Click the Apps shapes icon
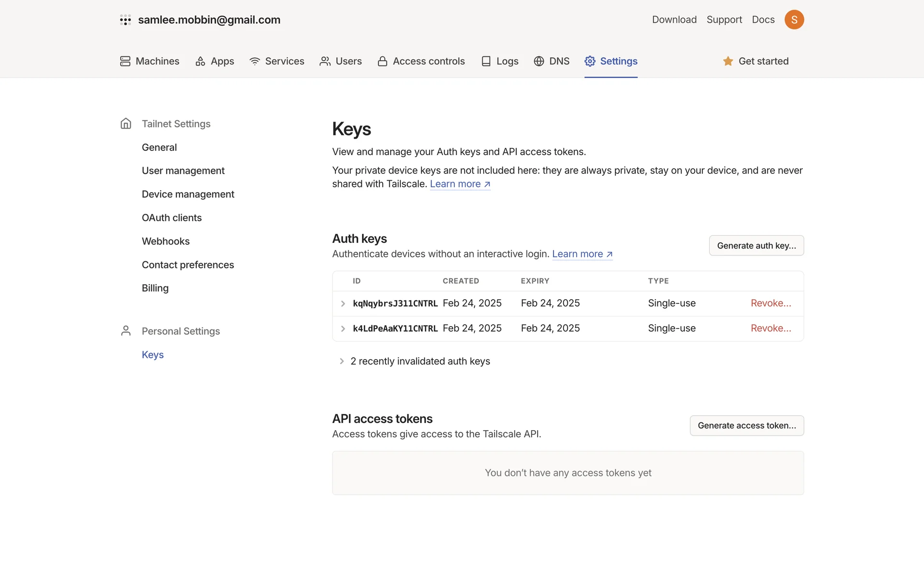The width and height of the screenshot is (924, 578). pos(200,61)
